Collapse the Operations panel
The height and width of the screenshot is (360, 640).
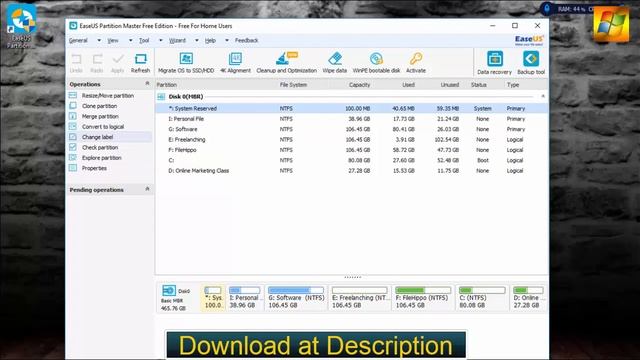tap(147, 84)
